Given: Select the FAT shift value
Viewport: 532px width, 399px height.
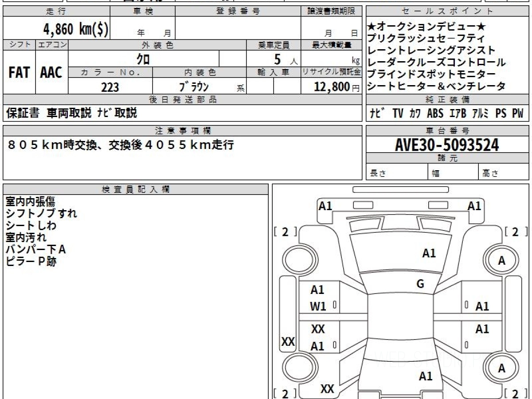Looking at the screenshot, I should point(19,73).
